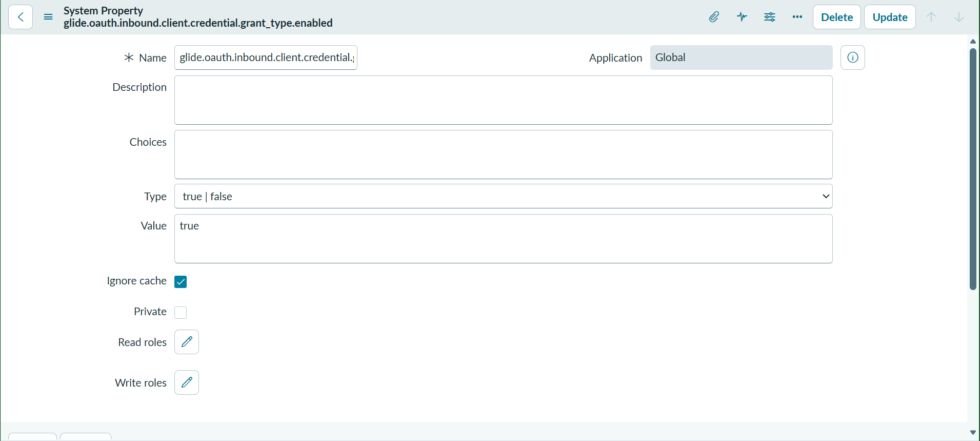This screenshot has height=441, width=980.
Task: Click inside the Value text area
Action: pyautogui.click(x=504, y=239)
